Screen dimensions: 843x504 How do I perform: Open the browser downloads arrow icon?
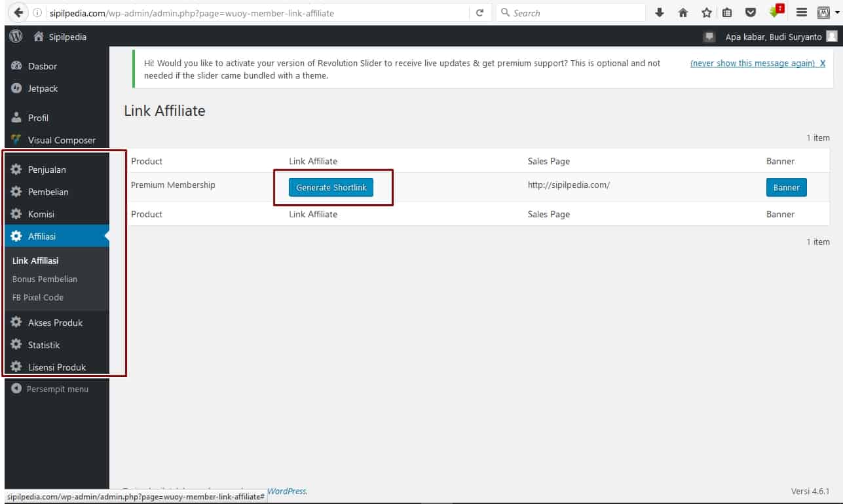click(x=660, y=12)
